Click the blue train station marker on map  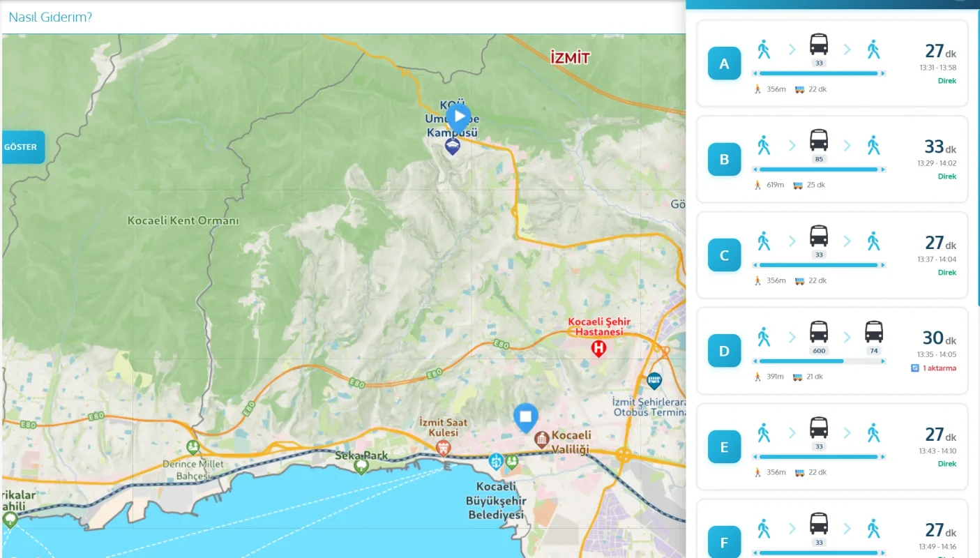tap(496, 460)
